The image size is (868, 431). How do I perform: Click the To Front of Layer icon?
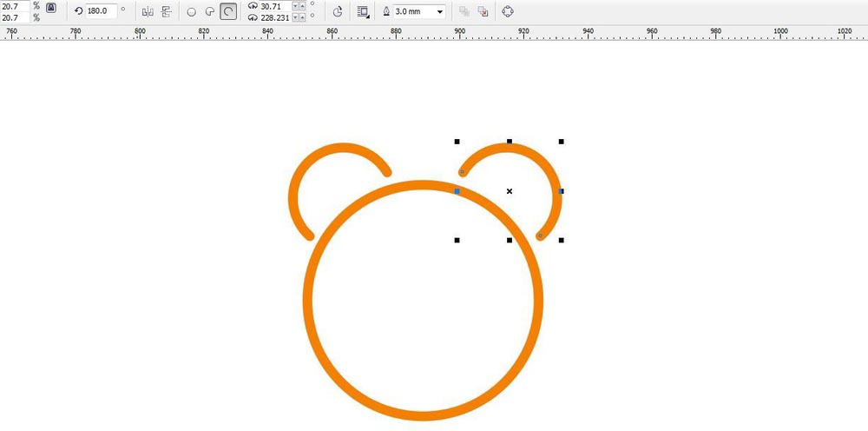(464, 12)
